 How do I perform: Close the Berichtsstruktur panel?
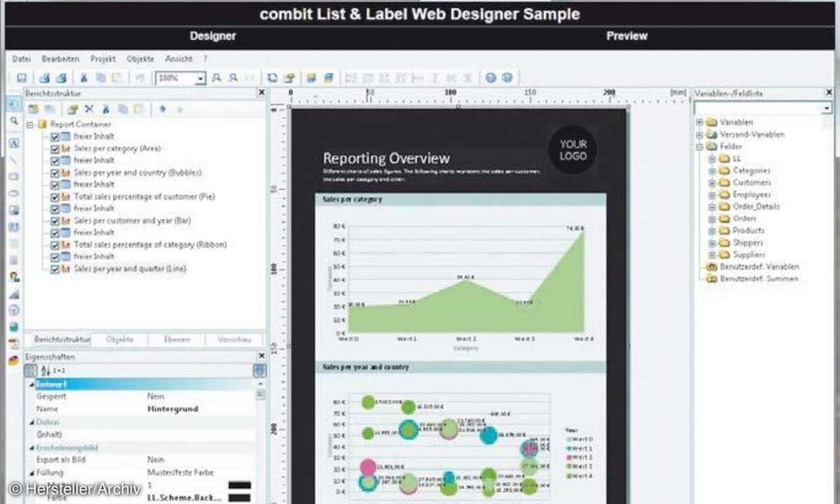point(261,93)
